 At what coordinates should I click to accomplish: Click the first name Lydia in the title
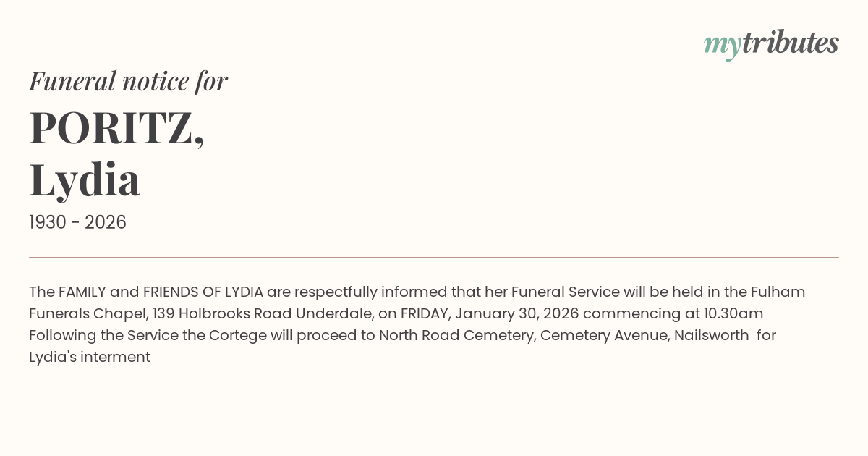tap(85, 180)
